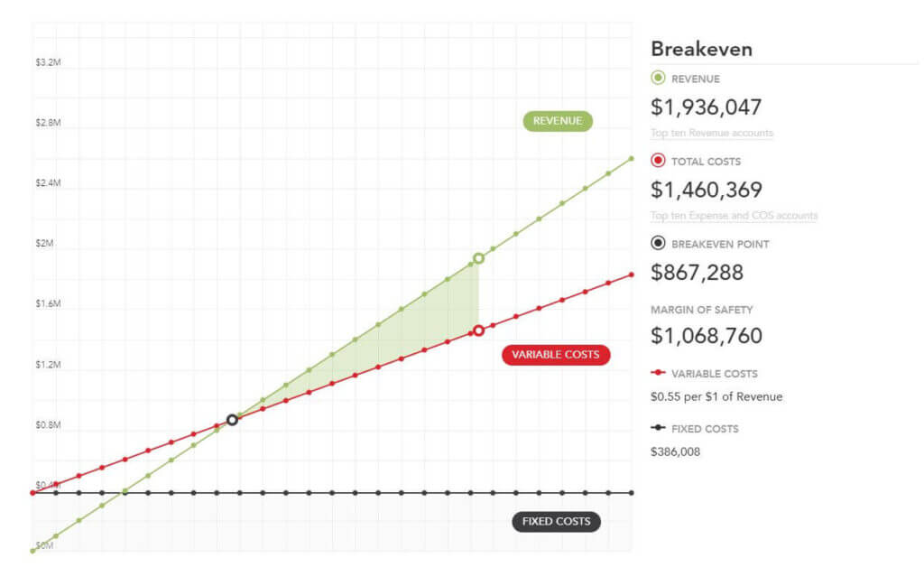Click the $1,460,369 total costs figure
Viewport: 924px width, 586px height.
click(706, 190)
